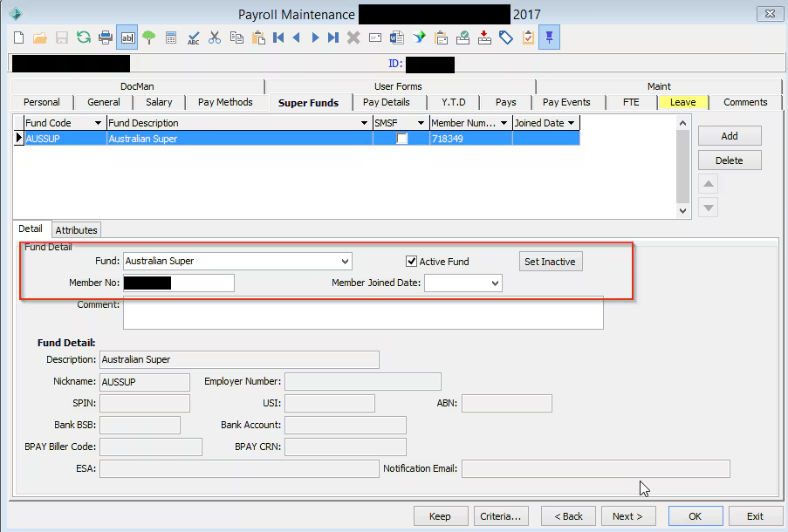The height and width of the screenshot is (532, 788).
Task: Switch to the Salary tab
Action: 159,102
